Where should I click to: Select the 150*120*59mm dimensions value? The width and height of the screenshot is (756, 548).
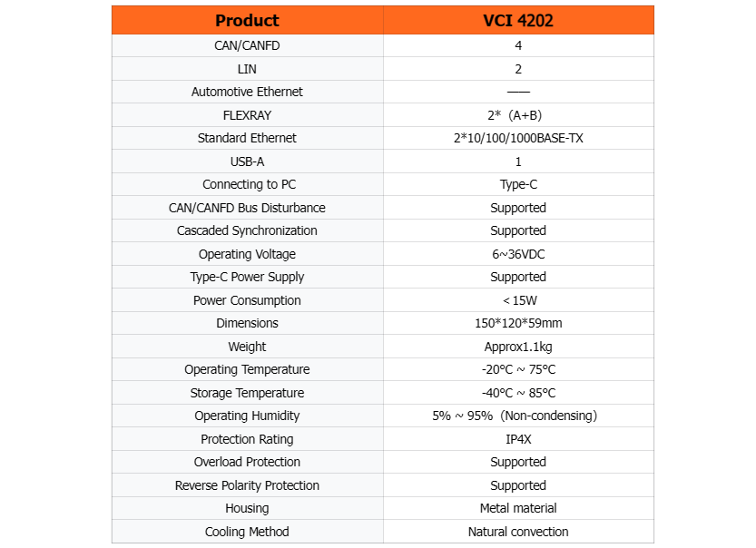(518, 323)
